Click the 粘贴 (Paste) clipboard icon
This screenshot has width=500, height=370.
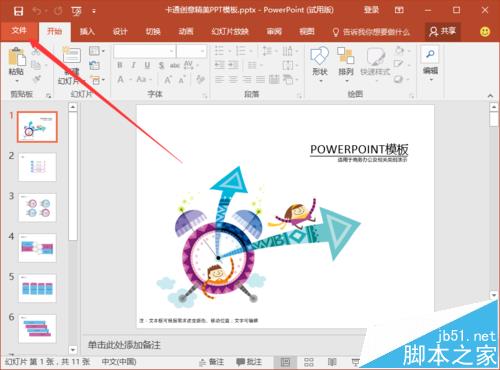[16, 57]
